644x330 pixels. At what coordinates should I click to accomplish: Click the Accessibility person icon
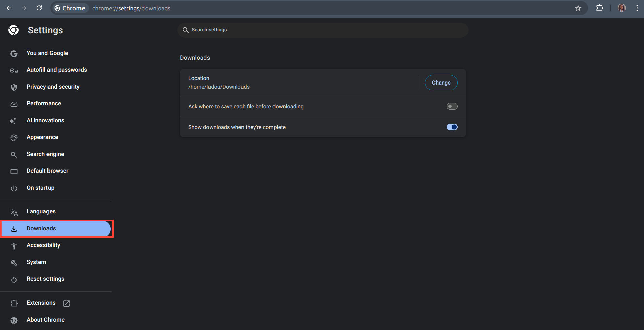point(14,246)
